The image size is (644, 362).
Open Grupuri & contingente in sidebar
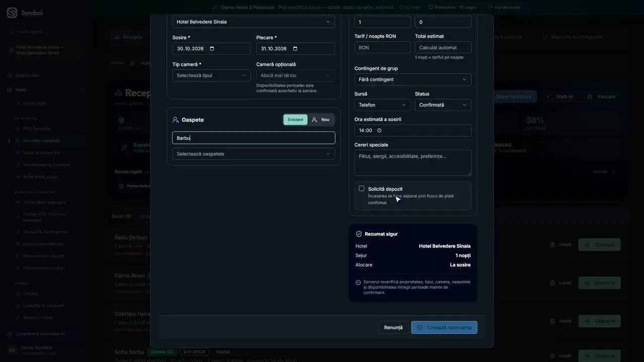(x=44, y=232)
